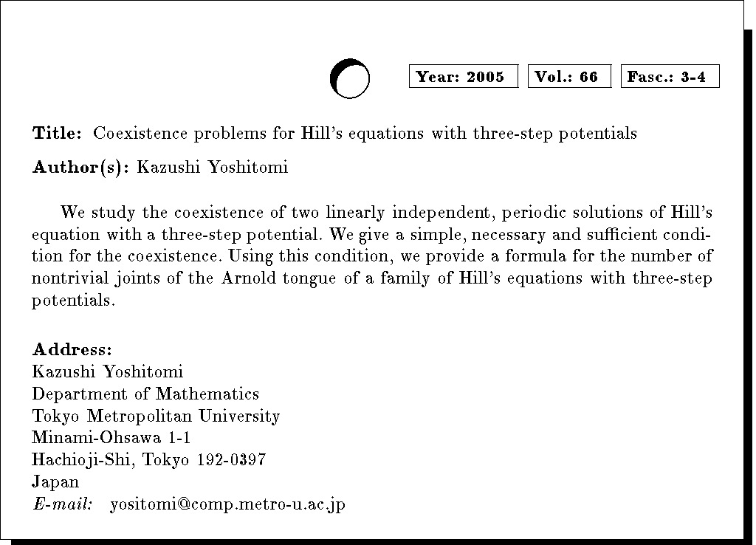Click the abstract's final word 'potentials.'

[74, 302]
